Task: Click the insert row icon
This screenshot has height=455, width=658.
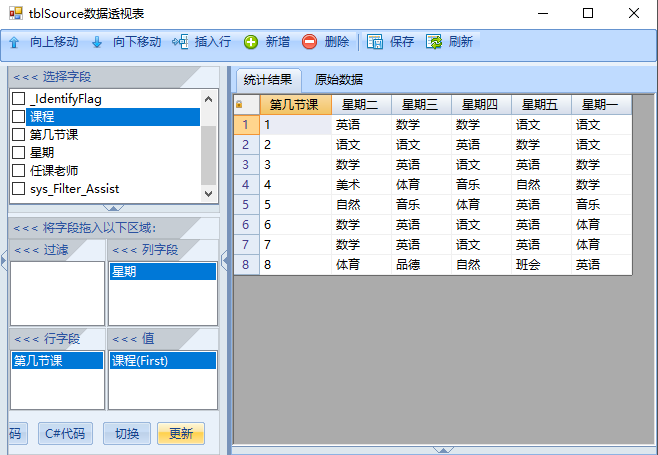Action: [x=180, y=42]
